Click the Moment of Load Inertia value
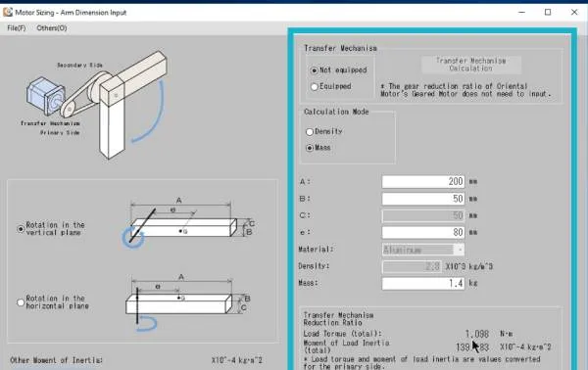588x370 pixels. pyautogui.click(x=472, y=347)
